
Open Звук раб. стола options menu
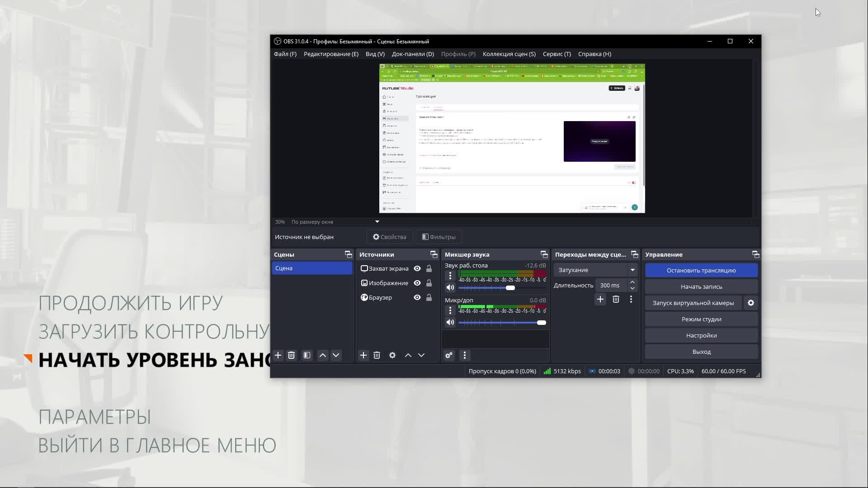click(450, 276)
